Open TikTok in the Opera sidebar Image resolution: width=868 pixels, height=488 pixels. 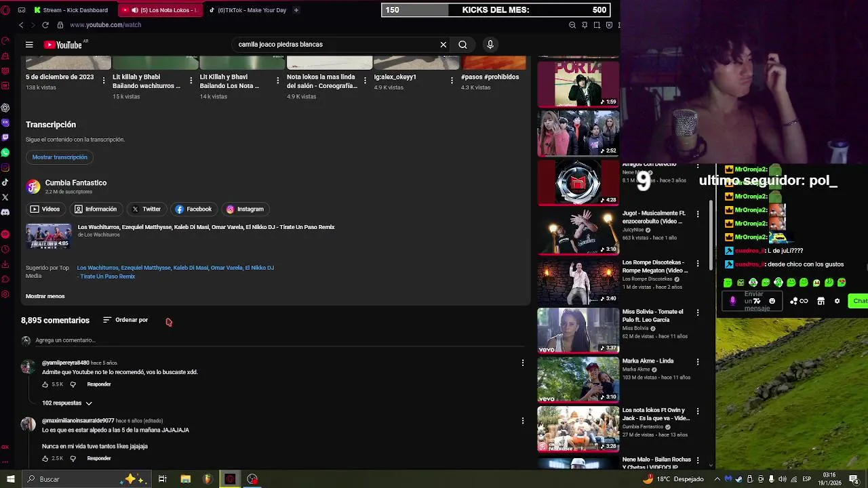(5, 182)
